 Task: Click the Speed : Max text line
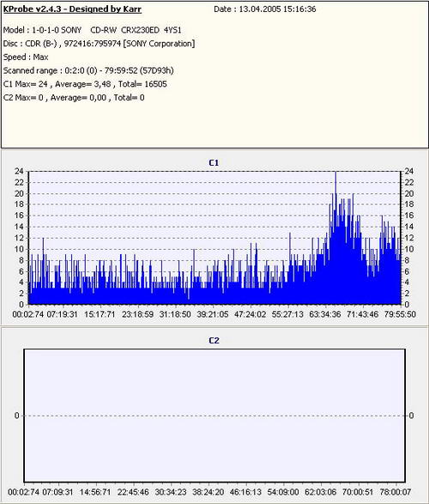[26, 58]
